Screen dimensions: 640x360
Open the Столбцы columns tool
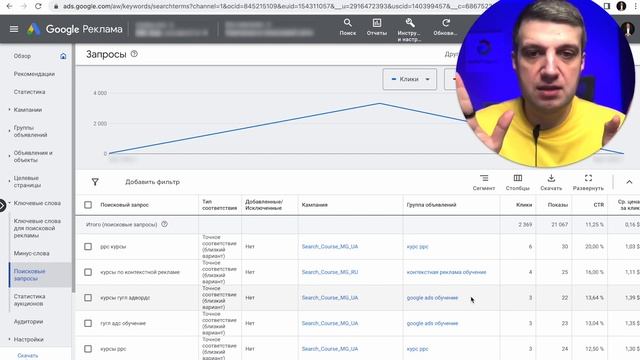click(x=518, y=182)
